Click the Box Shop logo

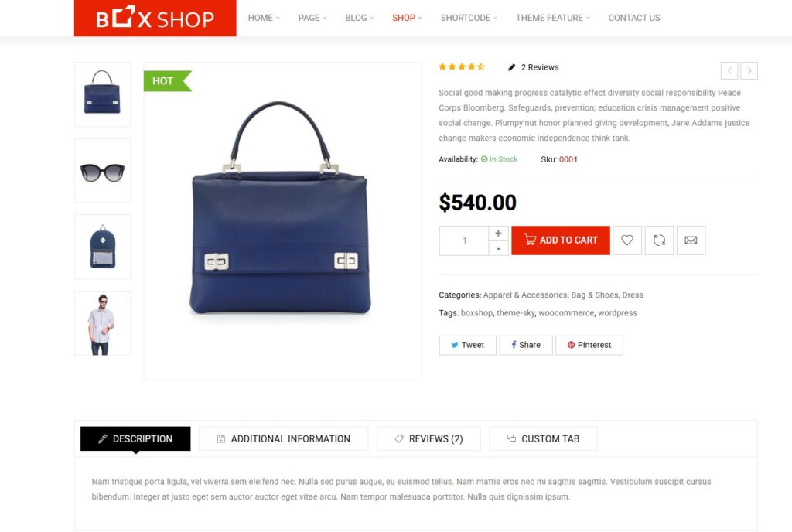pyautogui.click(x=155, y=18)
